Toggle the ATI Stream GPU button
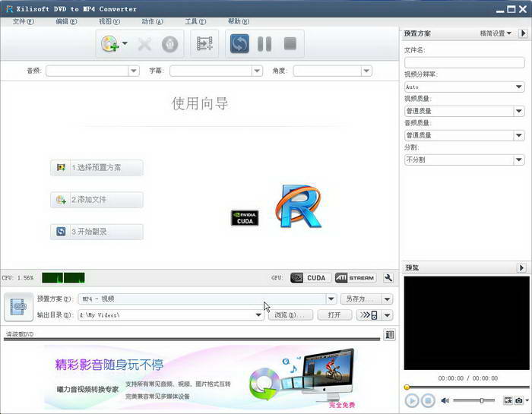532x414 pixels. [x=356, y=278]
